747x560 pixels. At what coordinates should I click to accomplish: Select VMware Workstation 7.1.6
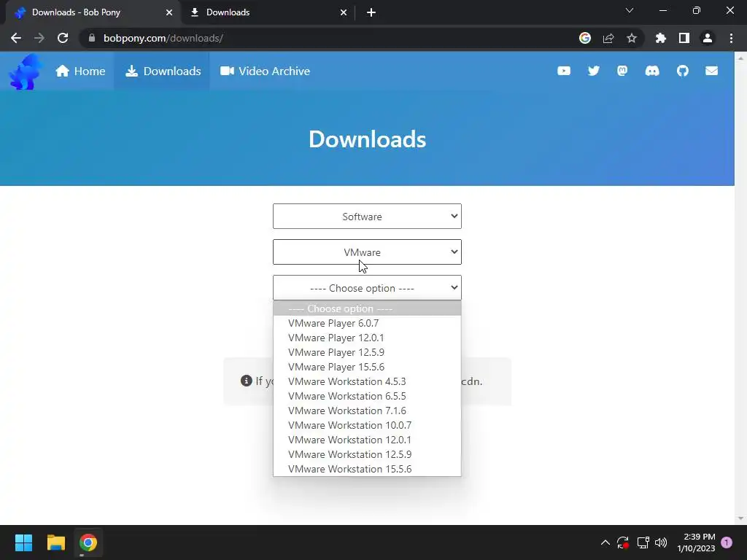pos(367,411)
